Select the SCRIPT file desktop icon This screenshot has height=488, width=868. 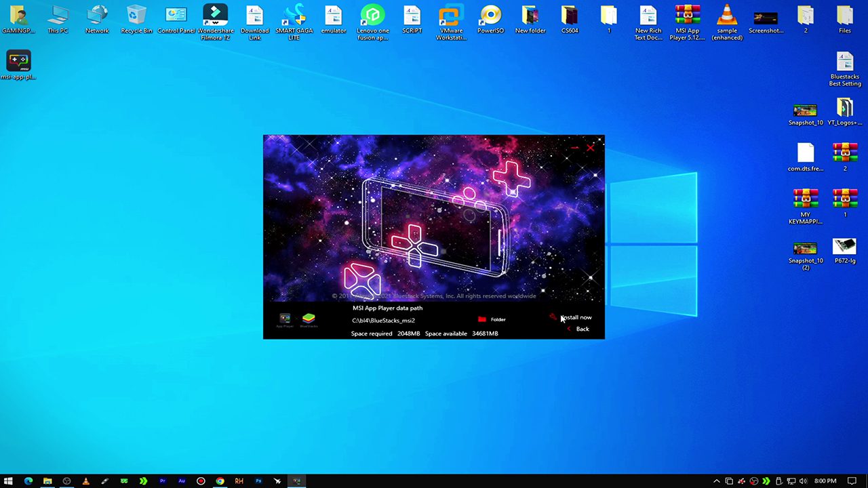click(x=412, y=20)
